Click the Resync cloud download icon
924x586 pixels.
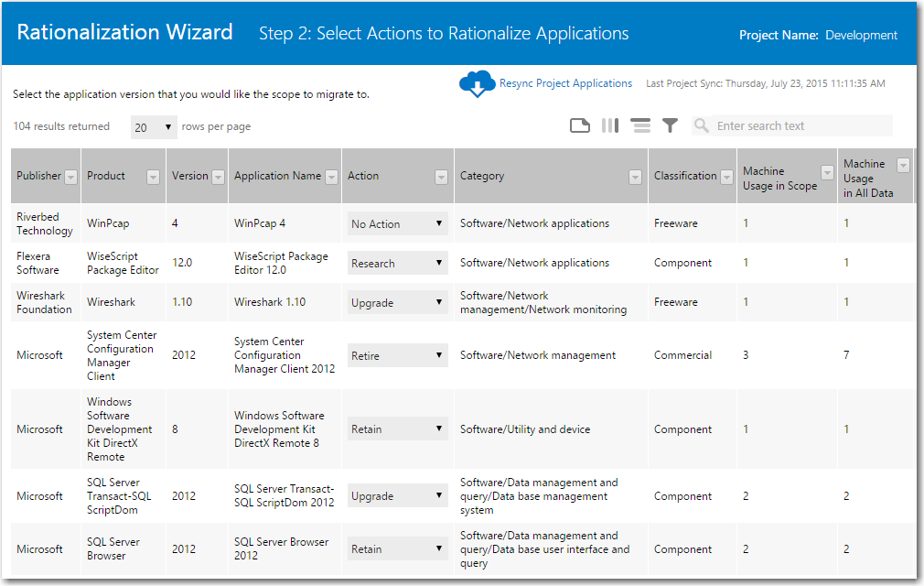(x=478, y=83)
